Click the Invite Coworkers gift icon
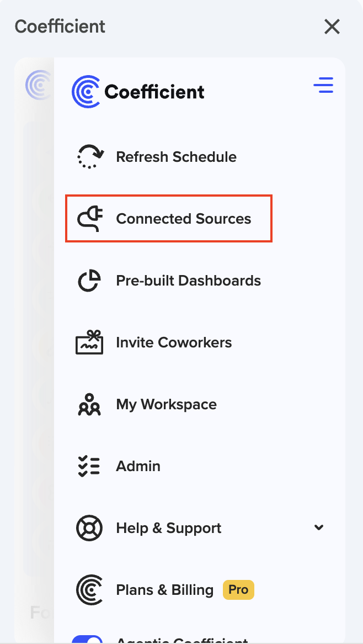Viewport: 363px width, 644px height. pos(89,342)
